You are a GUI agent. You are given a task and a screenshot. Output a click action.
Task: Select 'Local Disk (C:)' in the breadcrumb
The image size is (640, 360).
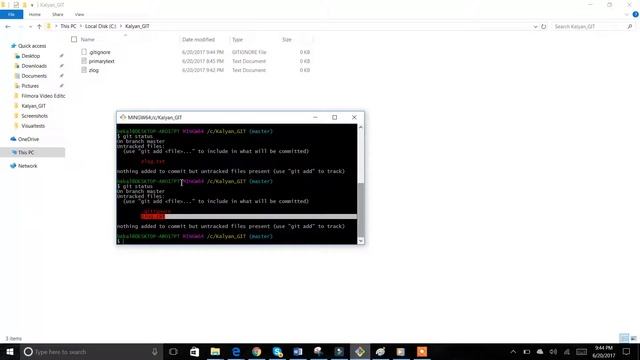[100, 26]
